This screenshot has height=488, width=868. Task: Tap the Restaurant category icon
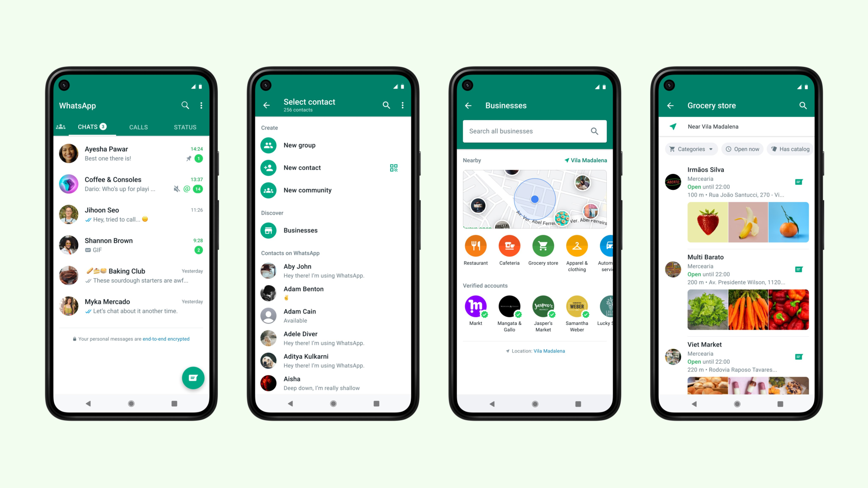pos(475,246)
